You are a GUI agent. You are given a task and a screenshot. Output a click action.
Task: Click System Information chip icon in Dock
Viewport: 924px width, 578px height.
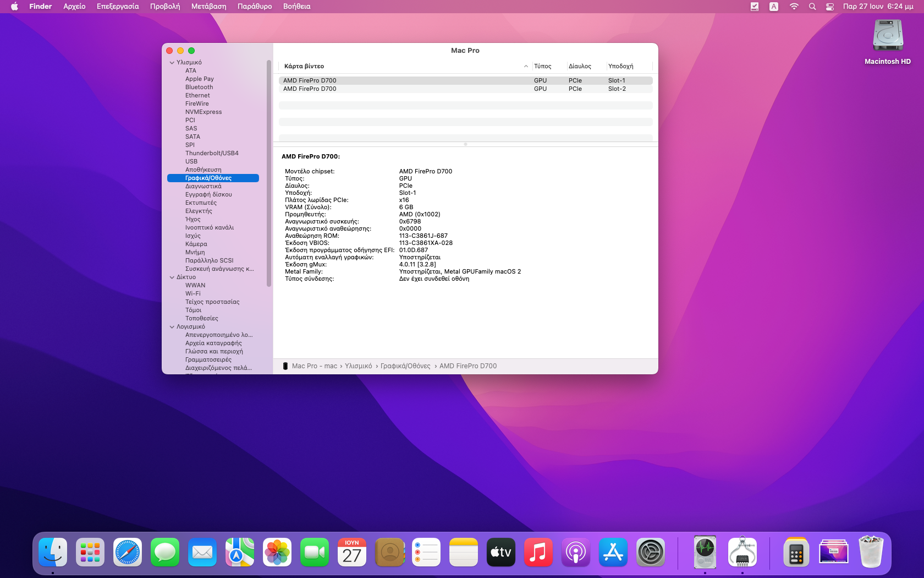pyautogui.click(x=743, y=552)
